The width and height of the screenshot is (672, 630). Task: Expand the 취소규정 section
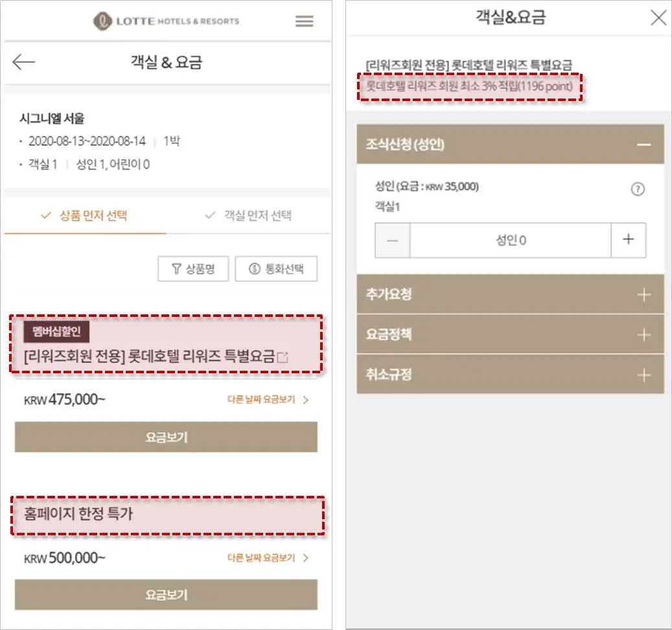pyautogui.click(x=510, y=375)
